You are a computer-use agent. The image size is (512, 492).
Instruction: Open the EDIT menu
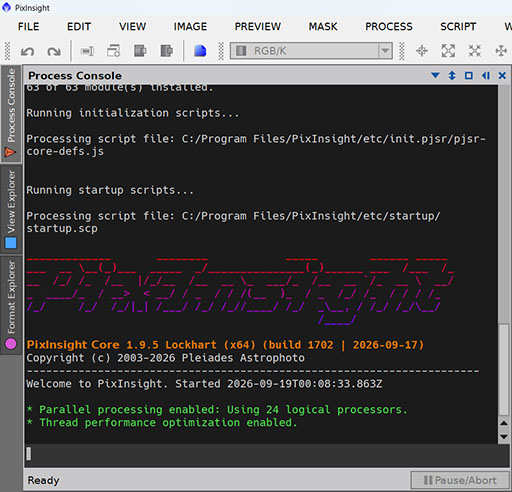pos(79,26)
